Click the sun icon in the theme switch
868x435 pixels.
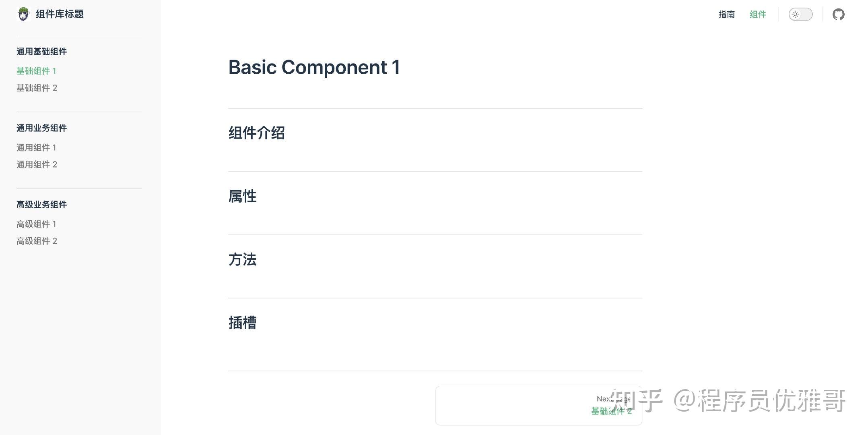point(795,14)
